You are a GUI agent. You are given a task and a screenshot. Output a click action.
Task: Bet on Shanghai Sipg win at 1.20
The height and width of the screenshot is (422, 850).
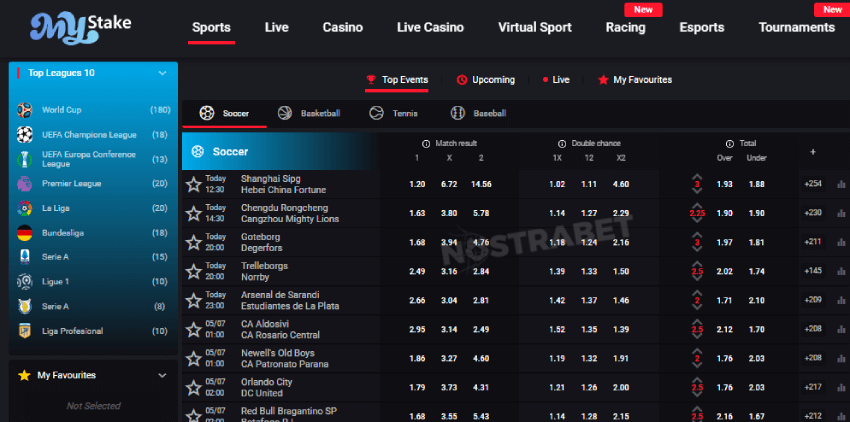pos(417,184)
